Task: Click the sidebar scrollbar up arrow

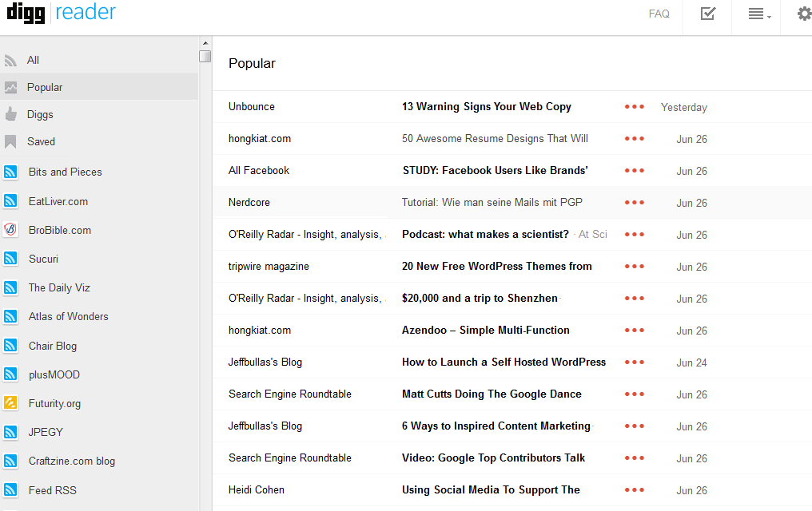Action: pos(205,43)
